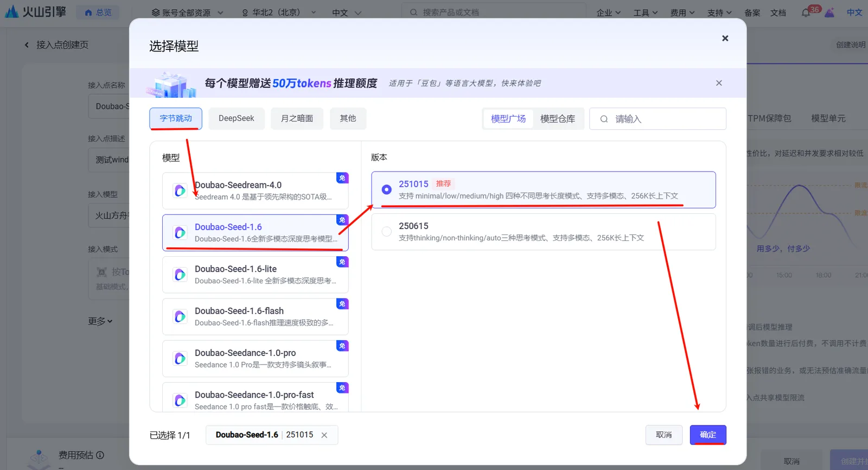Click the 免 badge on Doubao-Seed-1.6-lite

[x=342, y=262]
